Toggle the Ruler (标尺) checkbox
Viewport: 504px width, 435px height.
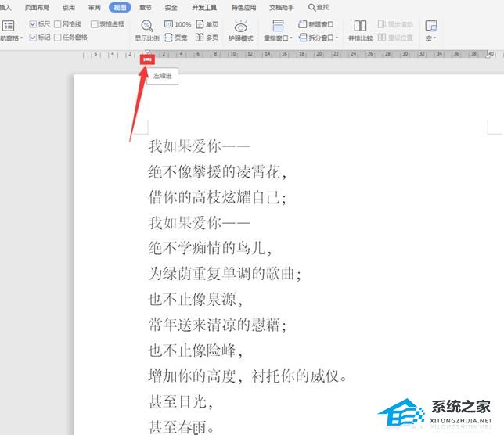click(33, 24)
